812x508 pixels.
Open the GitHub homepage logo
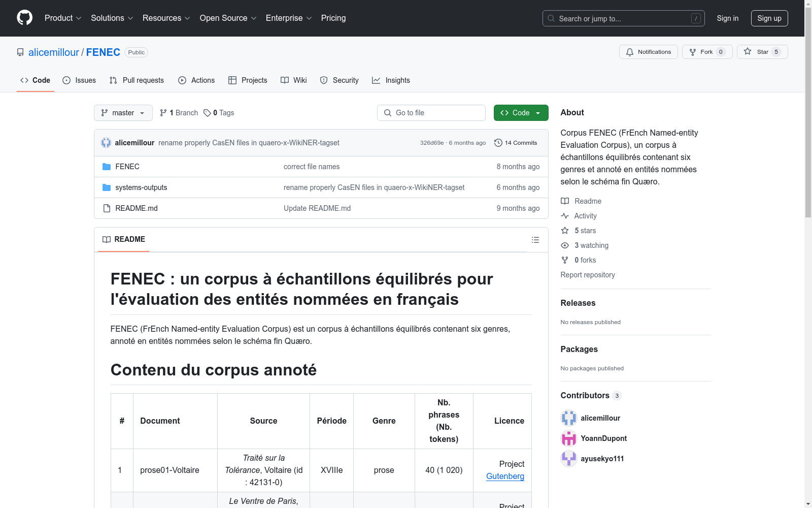(x=24, y=18)
